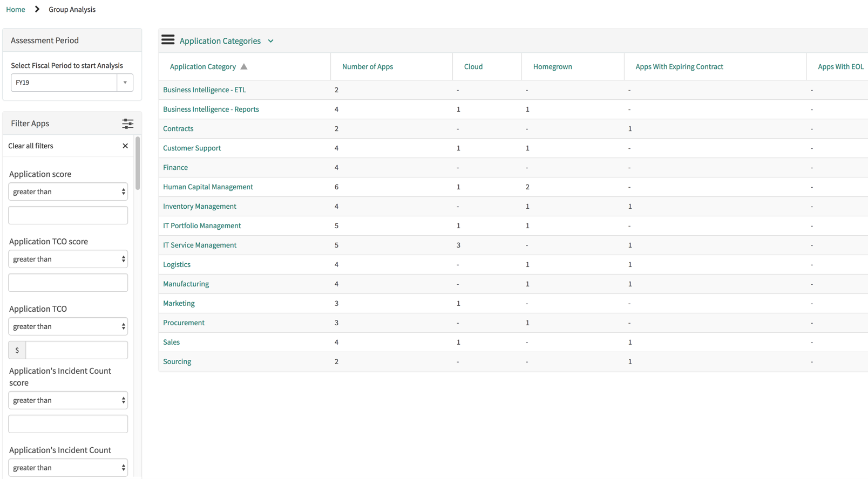Open the Application's Incident Count operator dropdown
868x479 pixels.
(68, 468)
